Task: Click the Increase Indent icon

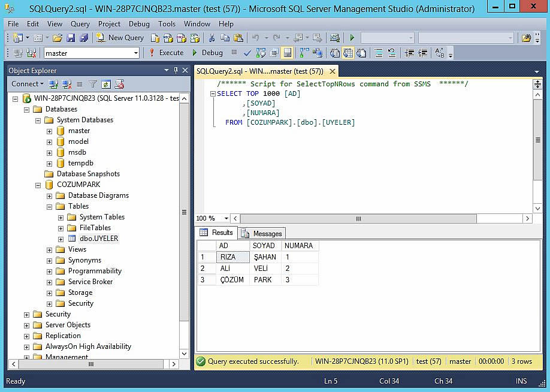Action: click(424, 53)
